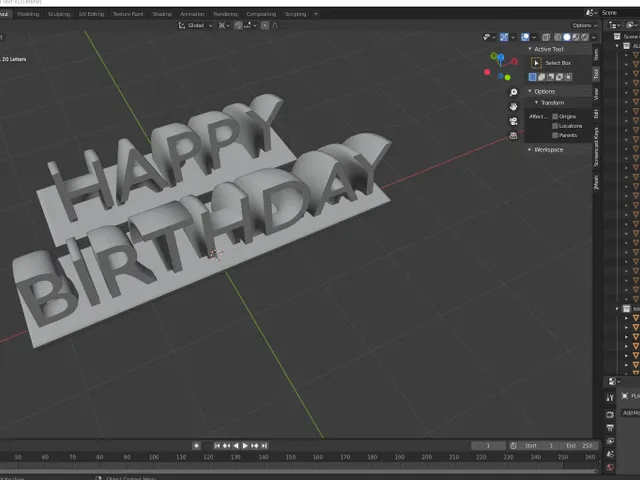Enable the Locations checkbox
Viewport: 640px width, 480px height.
(555, 126)
